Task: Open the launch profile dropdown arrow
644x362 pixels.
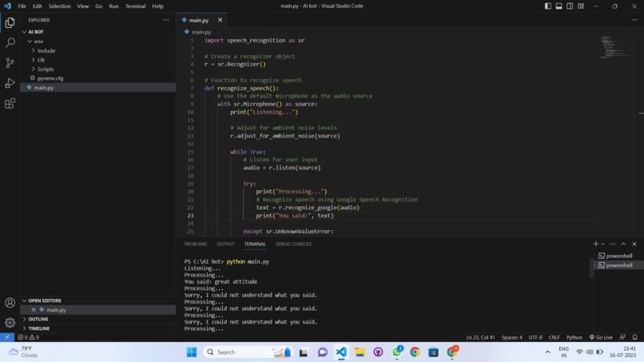Action: (603, 244)
